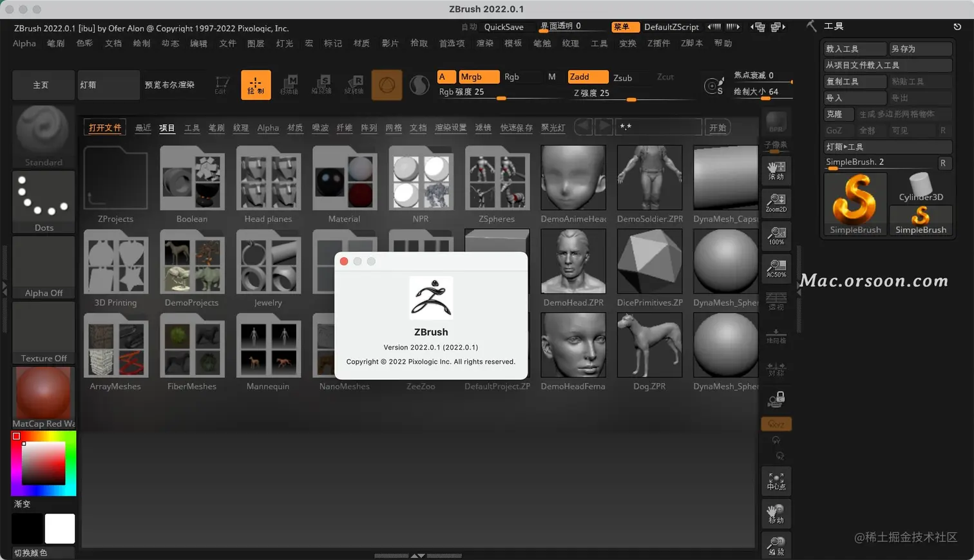Click the 克隆 (Clone) button

[x=839, y=114]
